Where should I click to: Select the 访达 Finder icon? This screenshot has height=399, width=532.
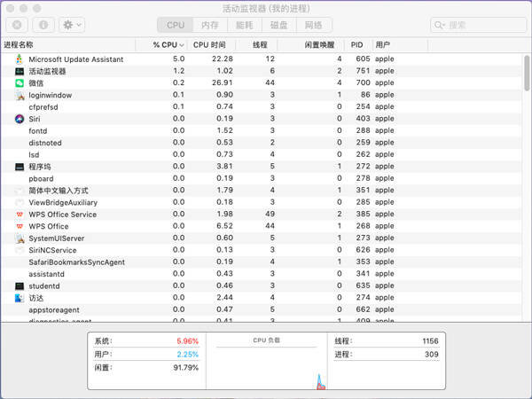pos(20,298)
